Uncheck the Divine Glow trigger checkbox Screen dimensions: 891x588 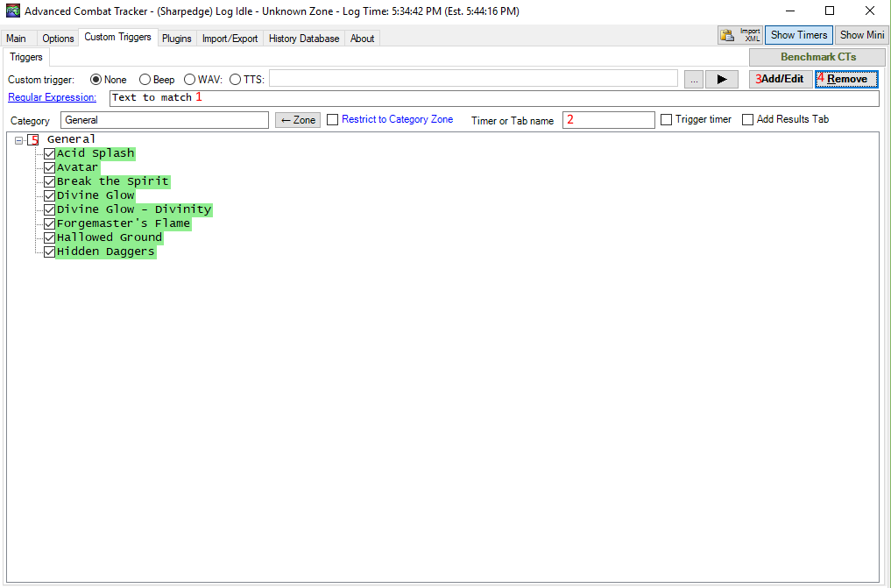49,195
